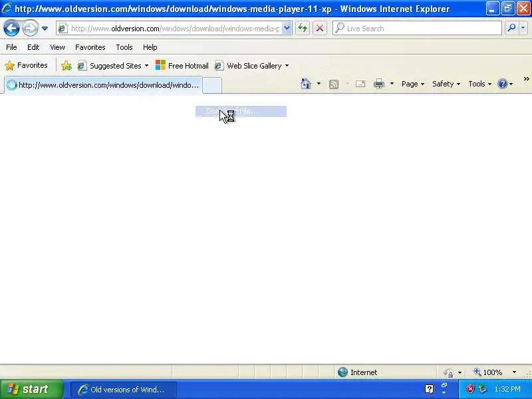
Task: Click the network connection tray icon
Action: click(x=482, y=389)
